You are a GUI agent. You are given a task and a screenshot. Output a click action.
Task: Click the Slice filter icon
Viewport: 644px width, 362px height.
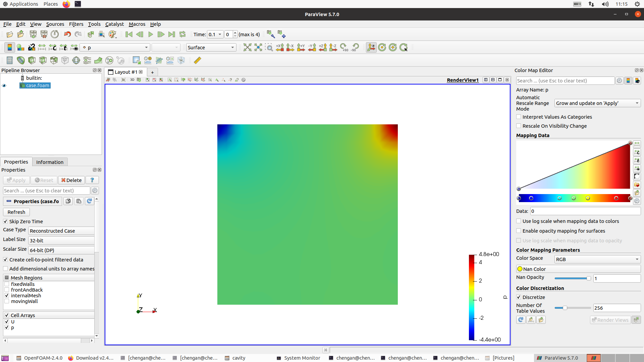(x=43, y=60)
